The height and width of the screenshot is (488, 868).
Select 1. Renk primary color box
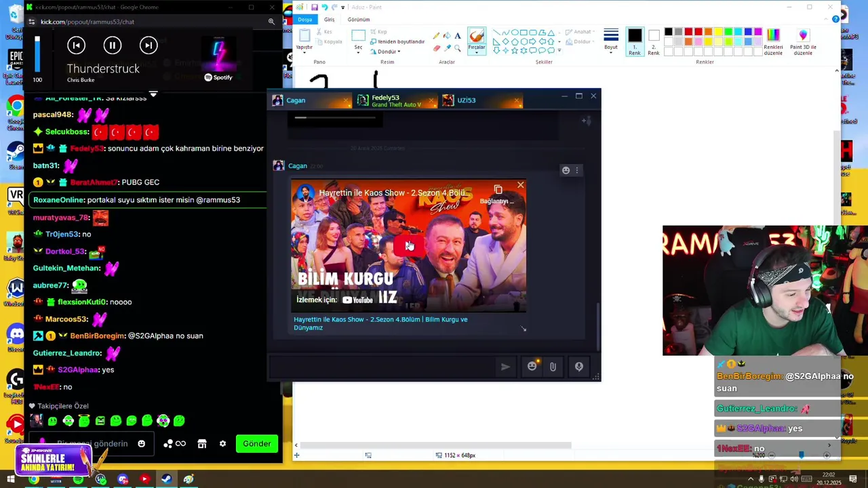point(635,42)
